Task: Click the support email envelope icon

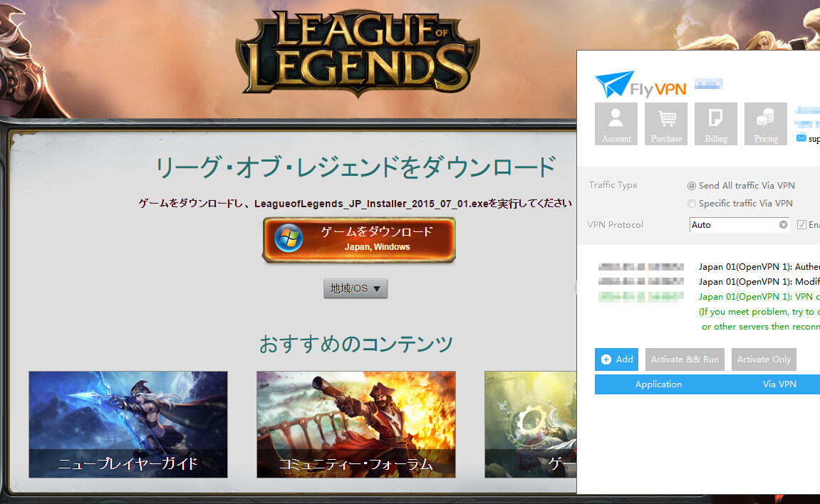Action: tap(801, 138)
